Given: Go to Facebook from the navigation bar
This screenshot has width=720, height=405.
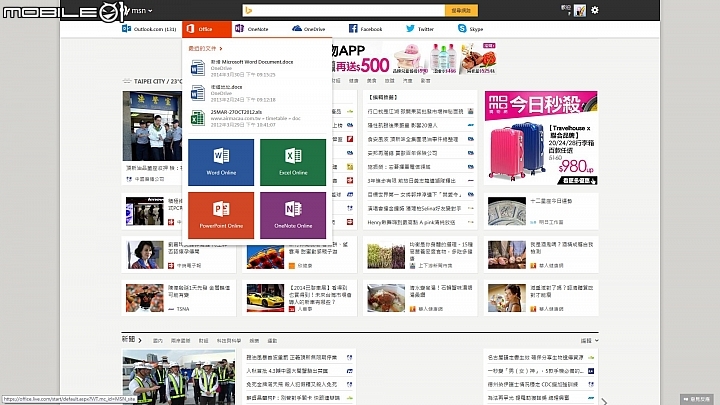Looking at the screenshot, I should (x=366, y=29).
